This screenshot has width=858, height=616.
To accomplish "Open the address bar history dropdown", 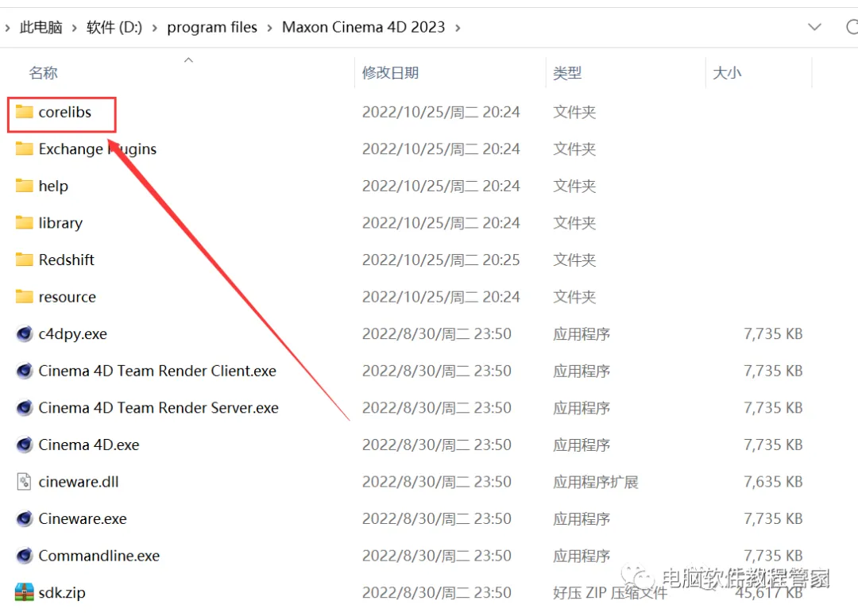I will 815,27.
